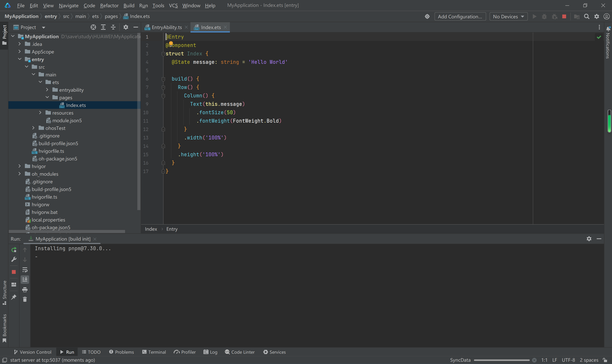Open Search Everywhere magnifier icon
This screenshot has width=612, height=364.
pos(586,16)
